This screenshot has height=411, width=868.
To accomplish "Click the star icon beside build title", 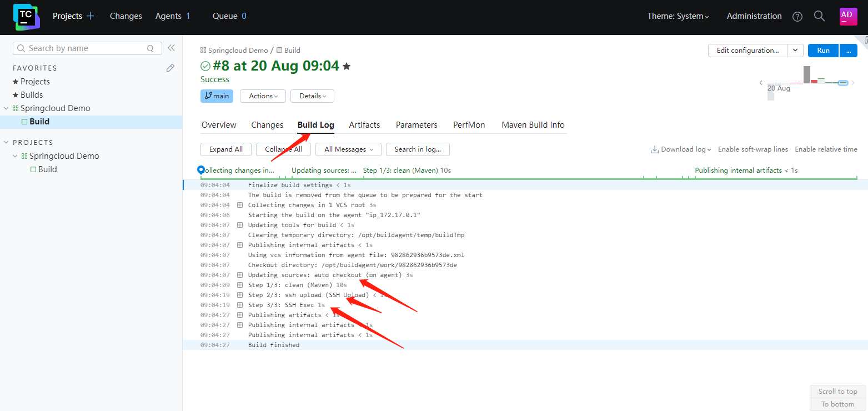I will pos(347,66).
